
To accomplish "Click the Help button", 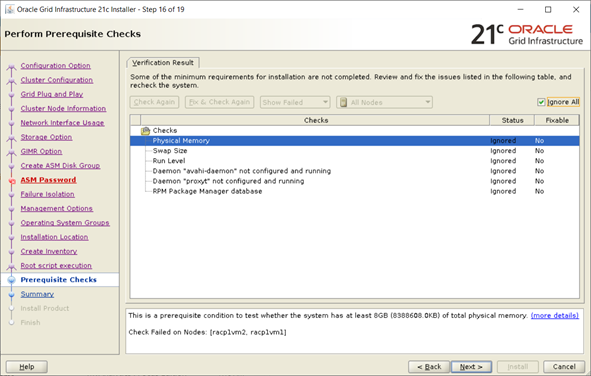I will pos(27,367).
